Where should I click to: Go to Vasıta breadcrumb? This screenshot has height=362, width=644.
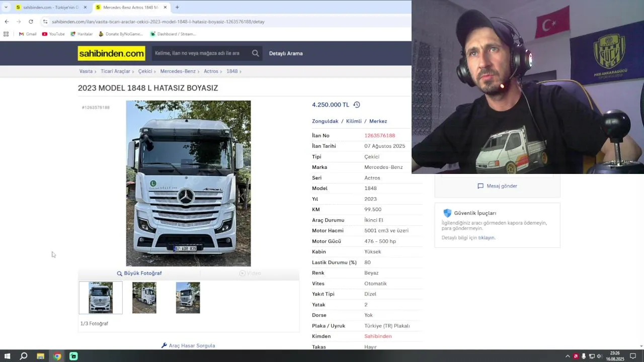pyautogui.click(x=86, y=71)
